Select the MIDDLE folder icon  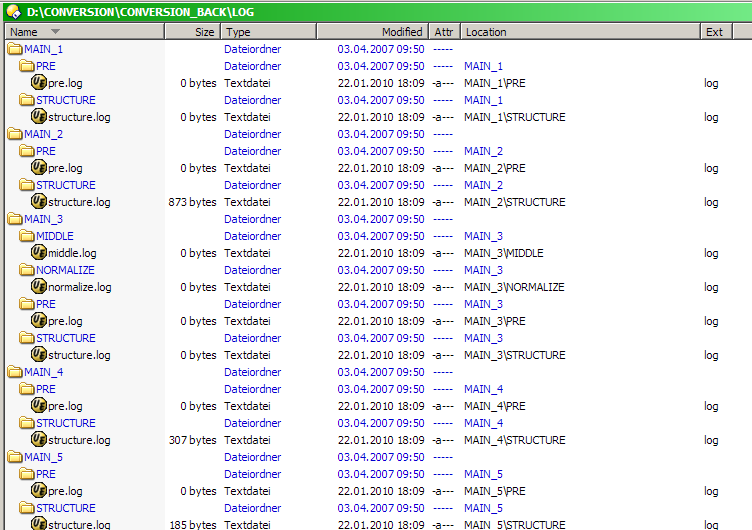[x=27, y=236]
